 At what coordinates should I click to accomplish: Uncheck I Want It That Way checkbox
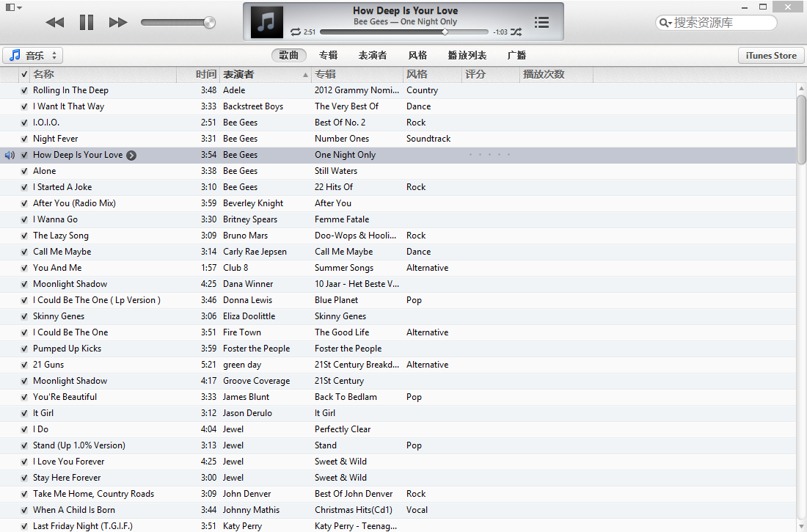pyautogui.click(x=24, y=106)
